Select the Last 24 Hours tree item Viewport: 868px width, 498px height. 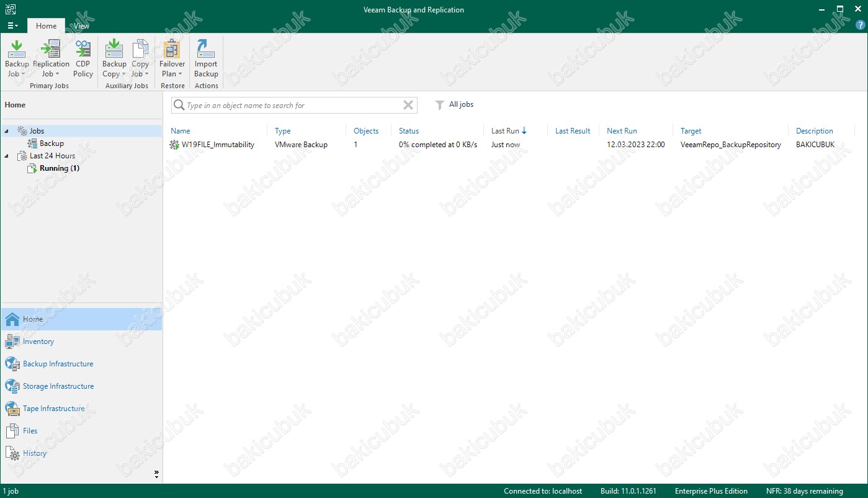[x=52, y=156]
